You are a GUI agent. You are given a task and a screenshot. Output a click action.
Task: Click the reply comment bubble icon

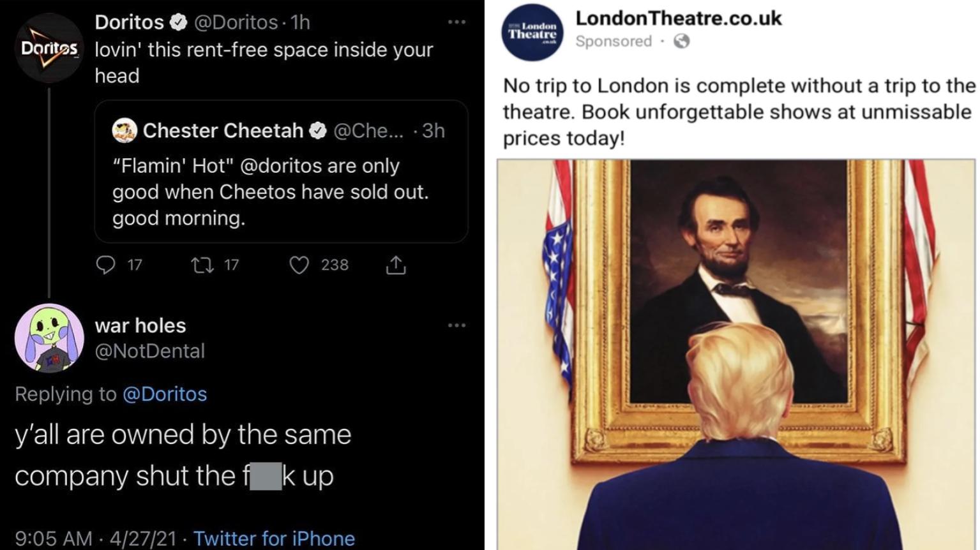105,264
